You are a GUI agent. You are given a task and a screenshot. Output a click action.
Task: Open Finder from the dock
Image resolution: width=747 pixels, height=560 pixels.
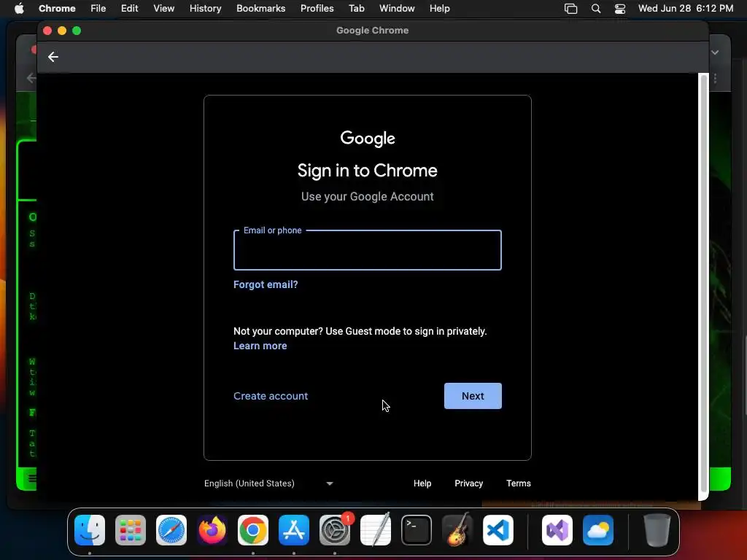click(90, 530)
